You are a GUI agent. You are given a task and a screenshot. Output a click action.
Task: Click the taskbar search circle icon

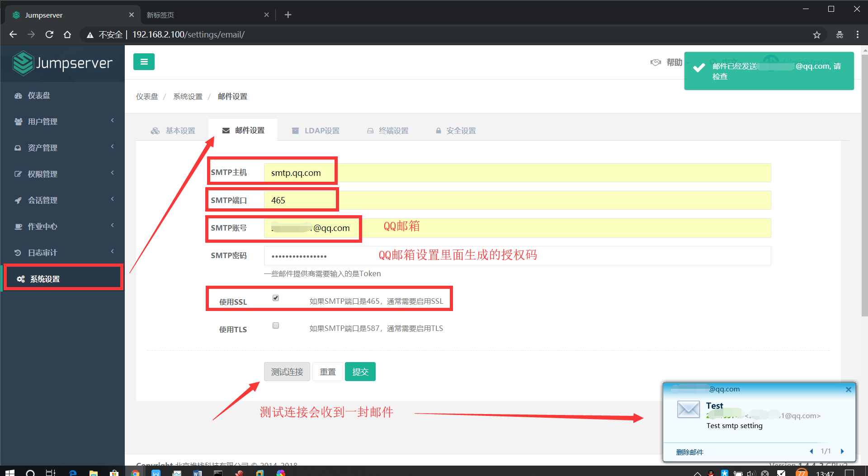[x=30, y=473]
